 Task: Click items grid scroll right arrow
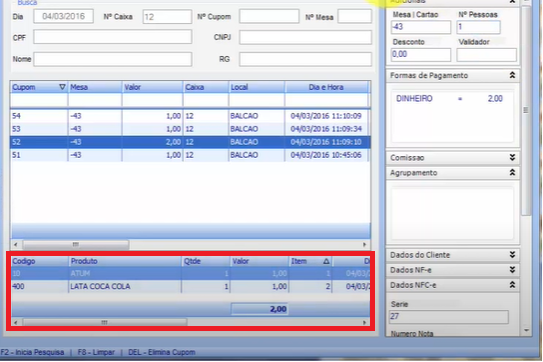pyautogui.click(x=364, y=322)
